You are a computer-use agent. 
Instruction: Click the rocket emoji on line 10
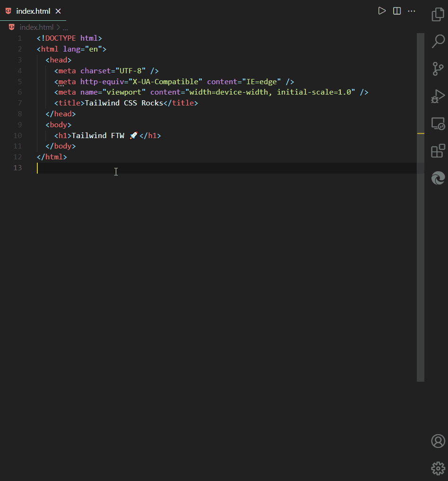[134, 135]
